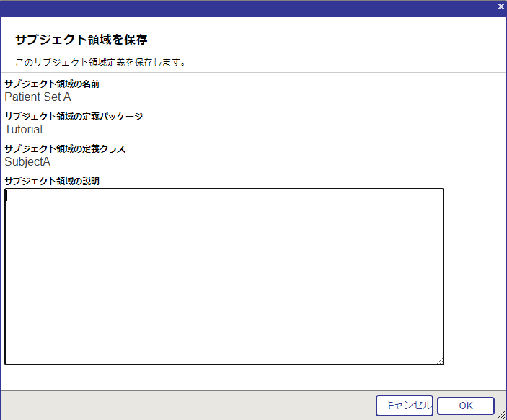The height and width of the screenshot is (420, 507).
Task: Focus the サブジェクト領域の説明 text area
Action: click(x=224, y=277)
